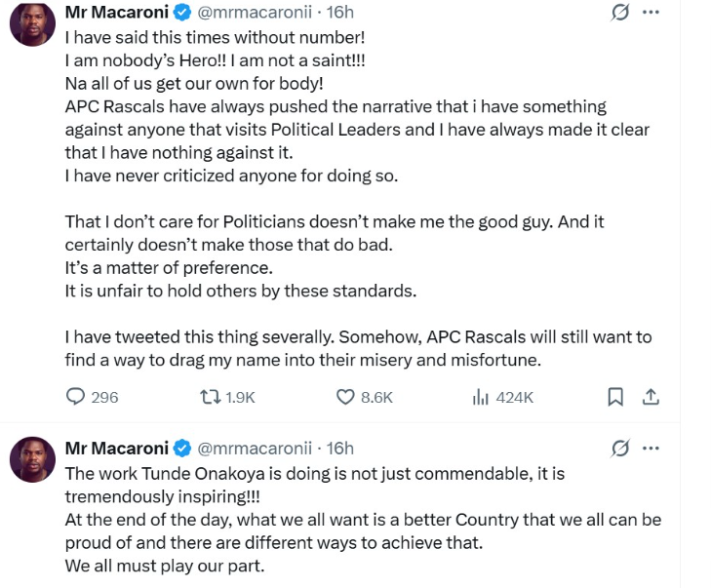
Task: Open Mr Macaroni avatar on first tweet
Action: [x=31, y=23]
